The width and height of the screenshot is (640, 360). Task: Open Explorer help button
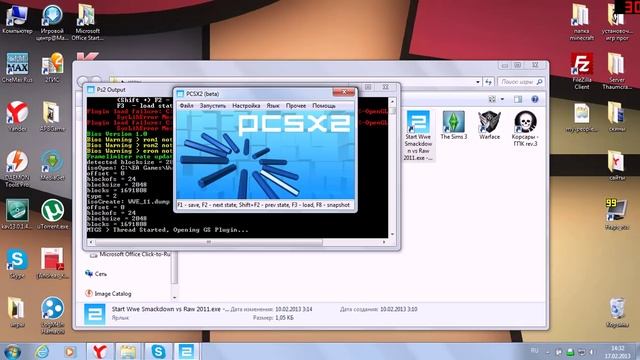pyautogui.click(x=535, y=99)
